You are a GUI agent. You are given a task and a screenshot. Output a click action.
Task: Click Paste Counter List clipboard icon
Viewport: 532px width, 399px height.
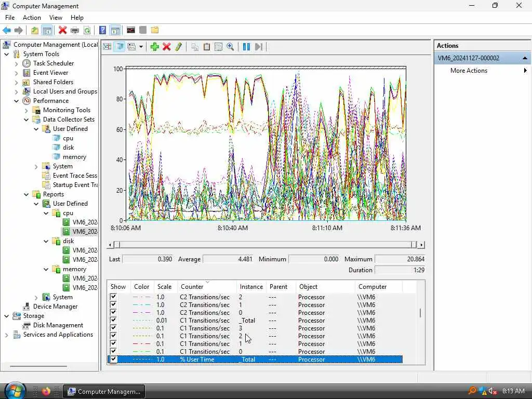click(207, 46)
